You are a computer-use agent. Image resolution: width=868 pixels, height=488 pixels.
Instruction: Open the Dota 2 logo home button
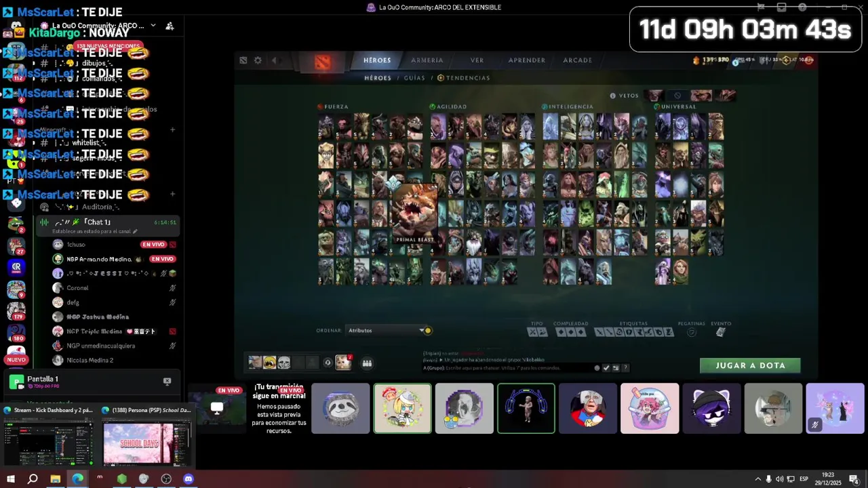[323, 62]
